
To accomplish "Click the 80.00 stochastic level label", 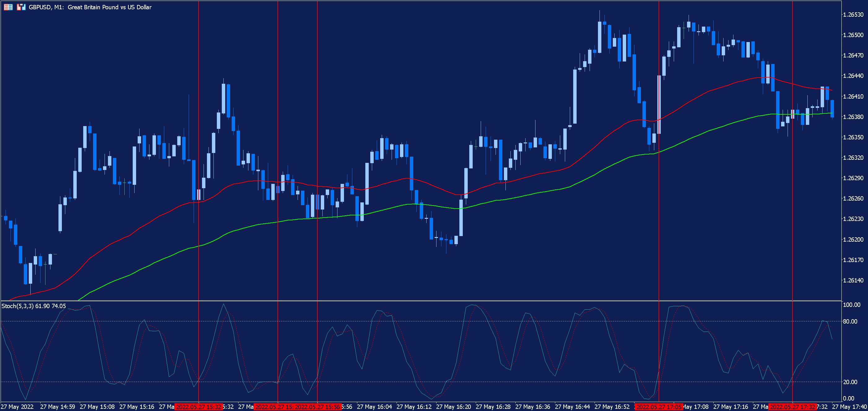I will click(850, 321).
